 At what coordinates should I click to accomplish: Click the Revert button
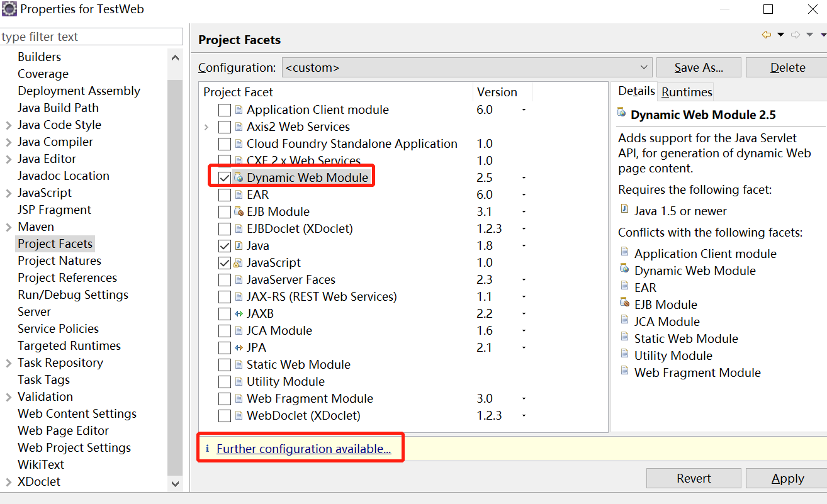point(694,478)
